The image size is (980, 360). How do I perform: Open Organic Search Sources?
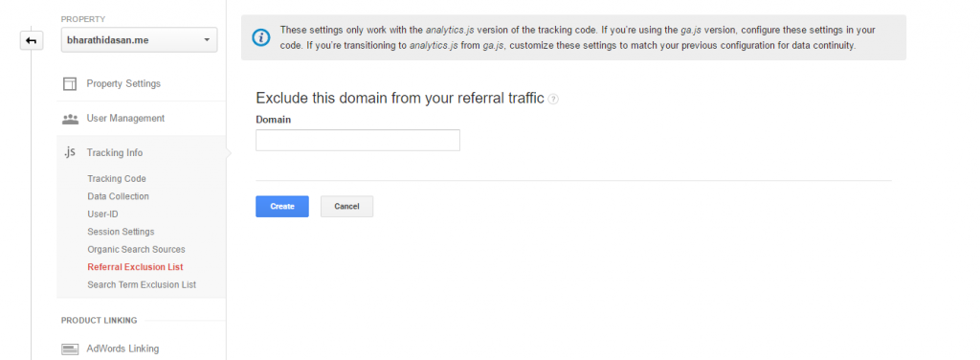pos(136,249)
